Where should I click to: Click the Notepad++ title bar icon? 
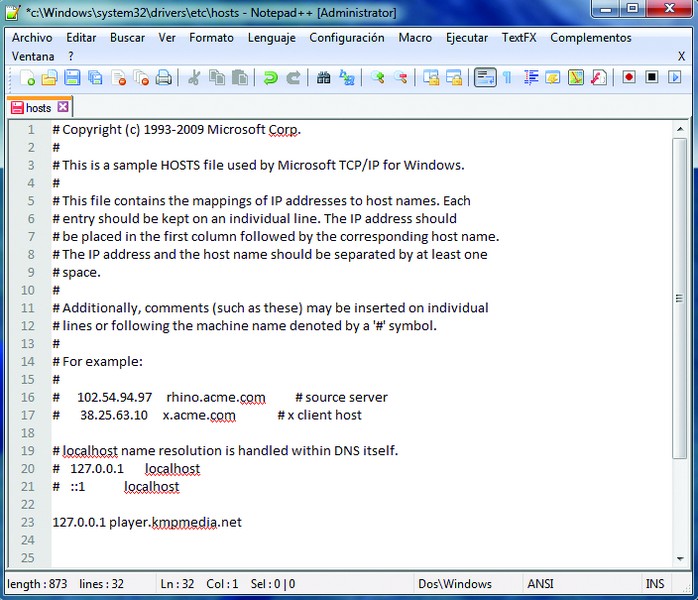[x=13, y=12]
